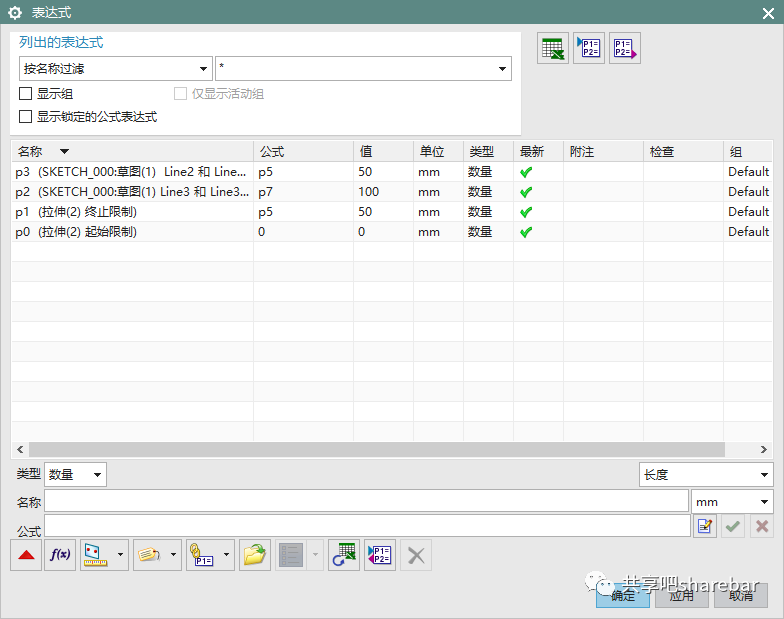
Task: Expand the interpart reference dropdown arrow
Action: coord(226,555)
